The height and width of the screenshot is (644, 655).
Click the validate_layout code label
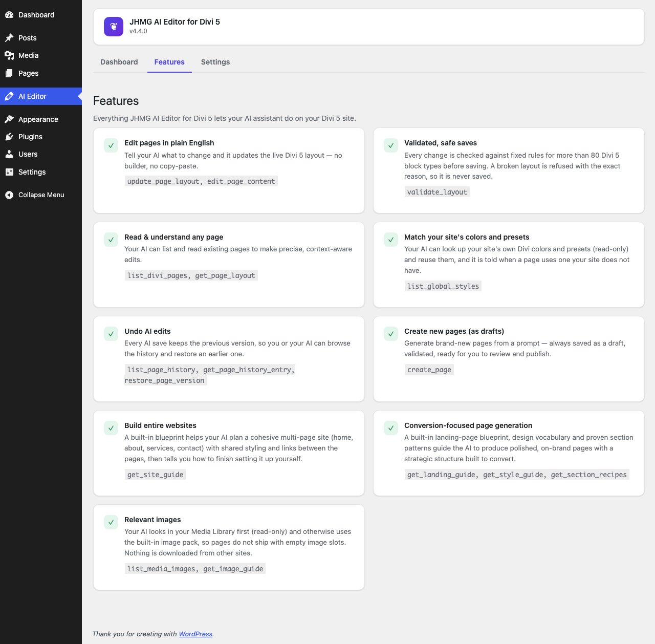(x=437, y=192)
